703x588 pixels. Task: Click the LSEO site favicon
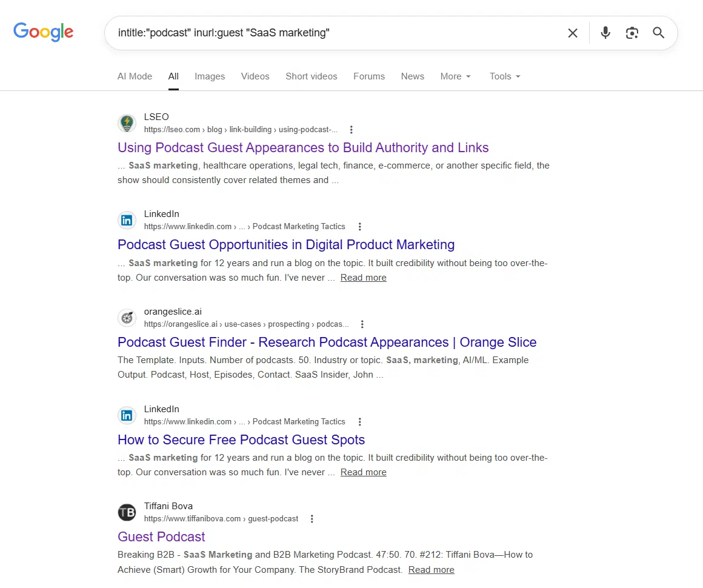click(127, 123)
